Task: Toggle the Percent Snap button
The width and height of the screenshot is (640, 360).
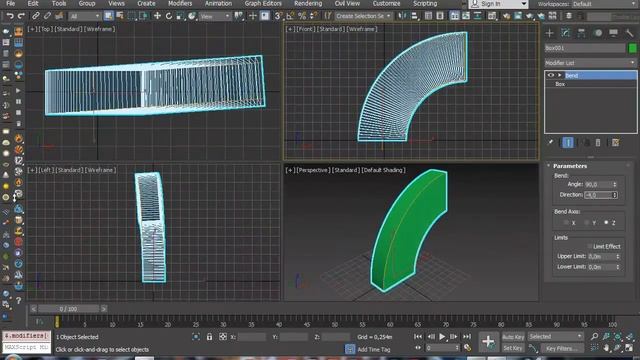Action: click(302, 16)
